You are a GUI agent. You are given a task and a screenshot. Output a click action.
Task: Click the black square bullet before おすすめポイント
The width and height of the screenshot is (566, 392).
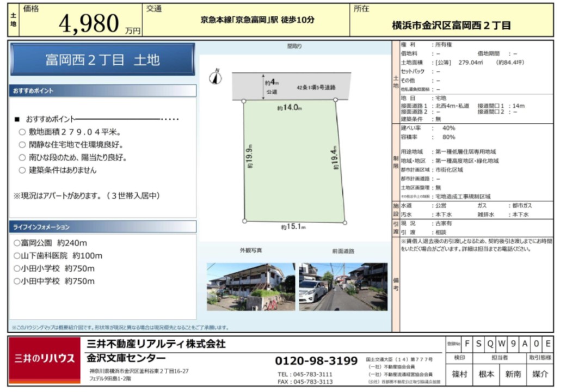click(17, 119)
